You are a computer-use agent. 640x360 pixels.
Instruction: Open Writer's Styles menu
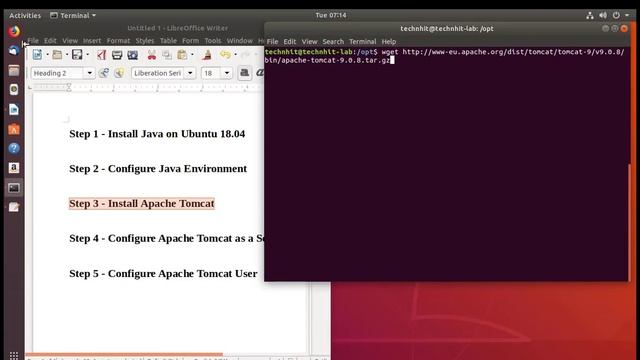pos(145,41)
